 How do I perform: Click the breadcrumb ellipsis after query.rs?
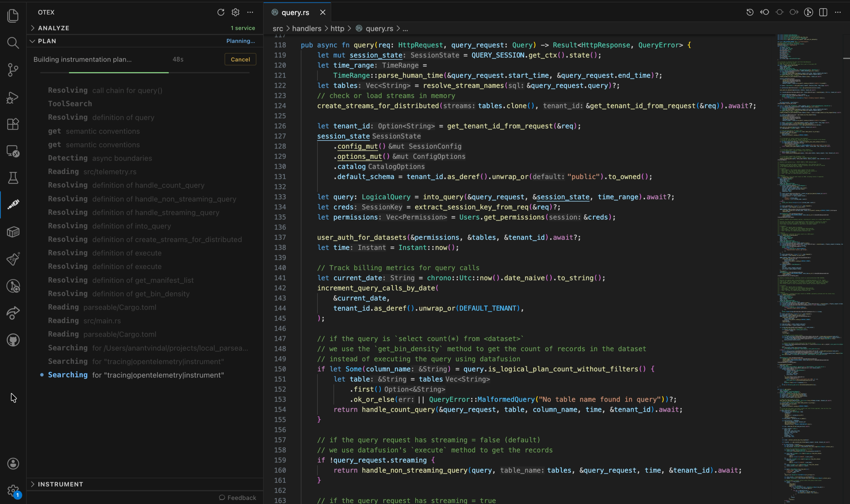(x=405, y=29)
